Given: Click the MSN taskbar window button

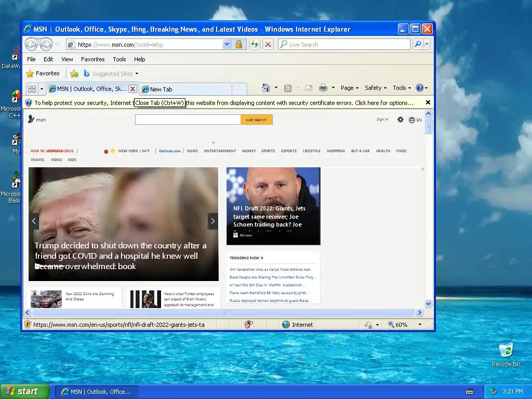Looking at the screenshot, I should 96,392.
